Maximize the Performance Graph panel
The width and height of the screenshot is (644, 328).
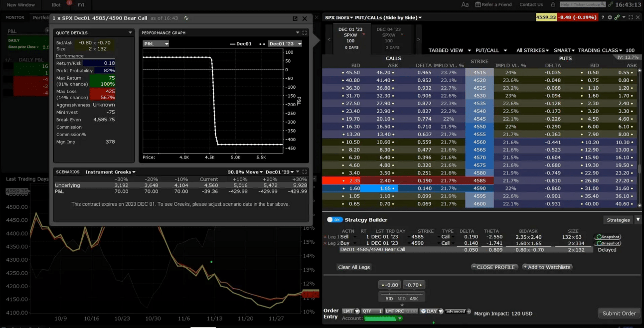pyautogui.click(x=305, y=33)
